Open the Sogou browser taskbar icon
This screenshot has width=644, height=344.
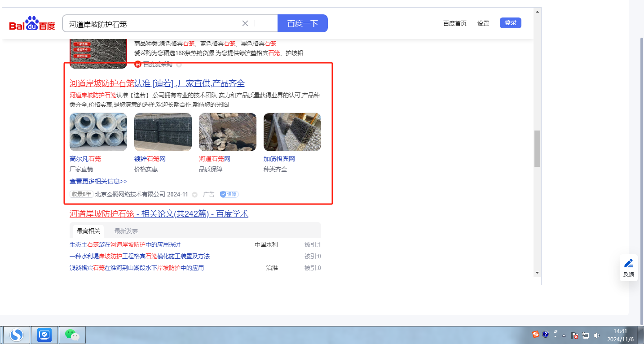17,335
